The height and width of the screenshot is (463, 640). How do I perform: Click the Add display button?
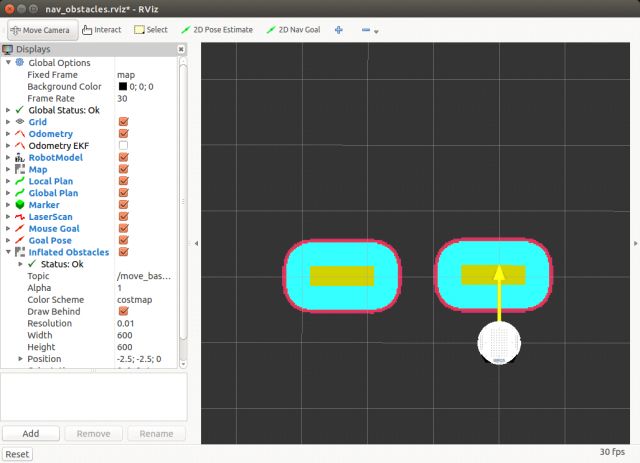pyautogui.click(x=31, y=434)
